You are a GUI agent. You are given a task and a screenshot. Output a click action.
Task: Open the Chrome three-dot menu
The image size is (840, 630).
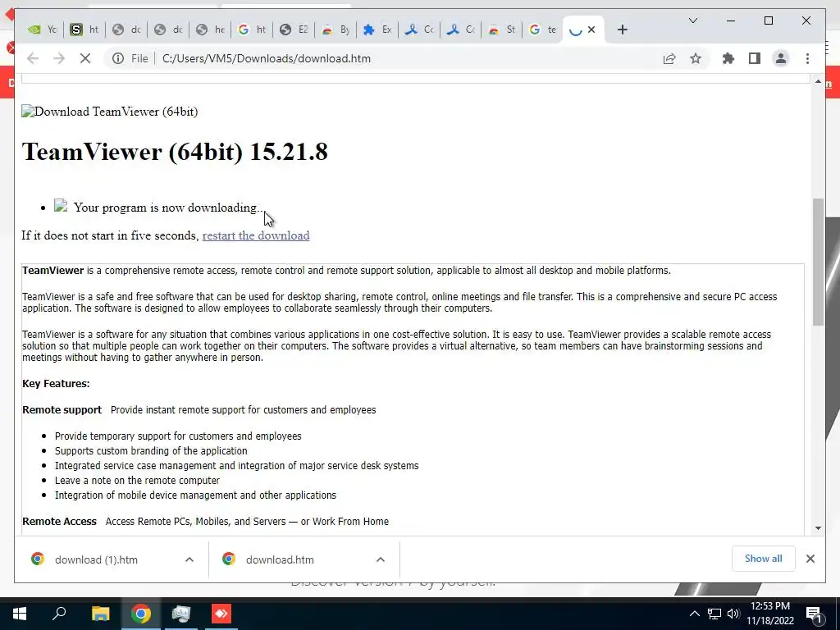pyautogui.click(x=807, y=58)
